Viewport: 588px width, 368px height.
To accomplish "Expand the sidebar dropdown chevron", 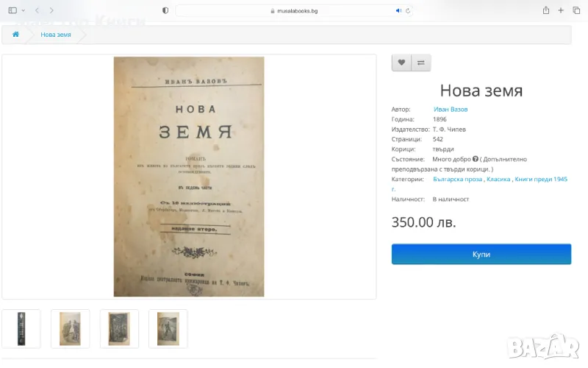I will pos(24,10).
